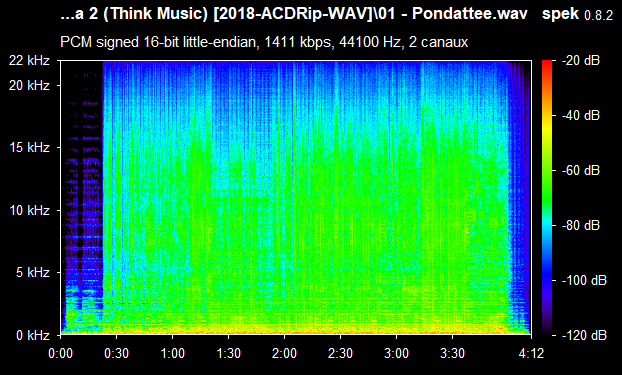Viewport: 622px width, 375px height.
Task: Click the 3:30 time marker
Action: tap(452, 353)
